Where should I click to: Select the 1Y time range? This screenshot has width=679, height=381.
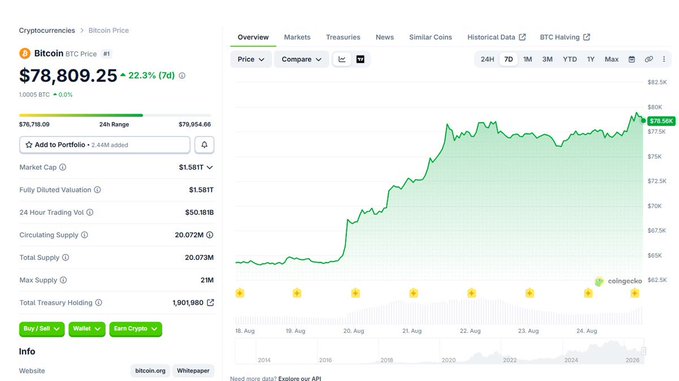(x=591, y=59)
